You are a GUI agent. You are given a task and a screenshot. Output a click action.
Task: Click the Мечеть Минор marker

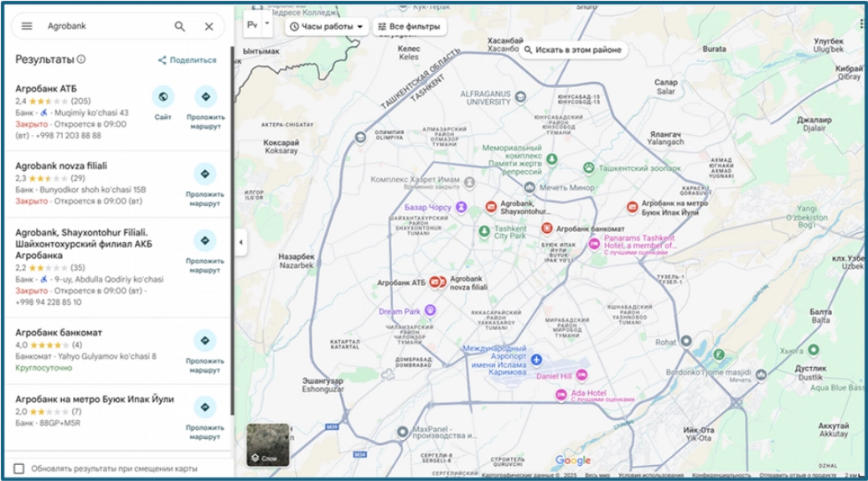pos(530,188)
